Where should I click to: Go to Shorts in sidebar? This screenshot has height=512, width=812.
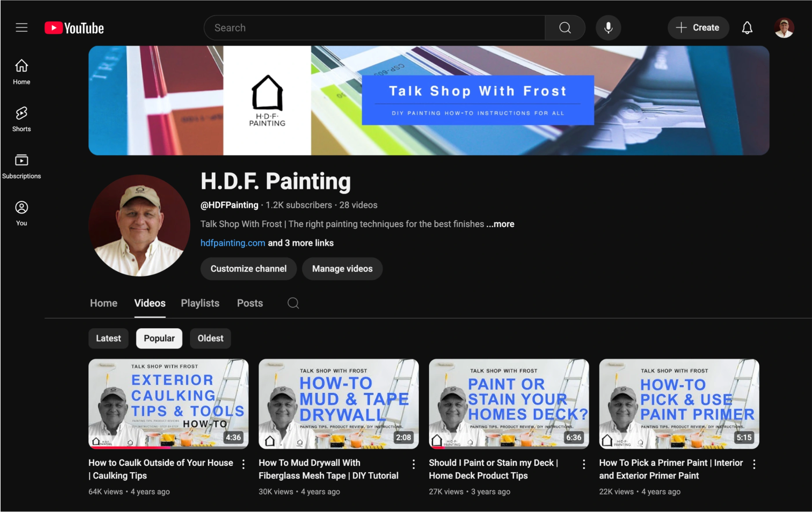(x=21, y=119)
